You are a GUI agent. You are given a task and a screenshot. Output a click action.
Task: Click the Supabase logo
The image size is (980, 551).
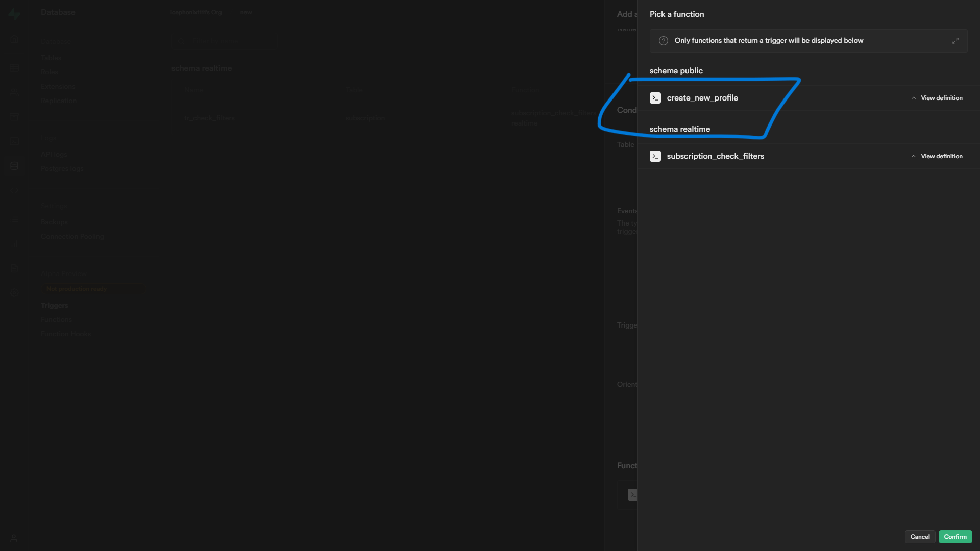click(x=14, y=14)
